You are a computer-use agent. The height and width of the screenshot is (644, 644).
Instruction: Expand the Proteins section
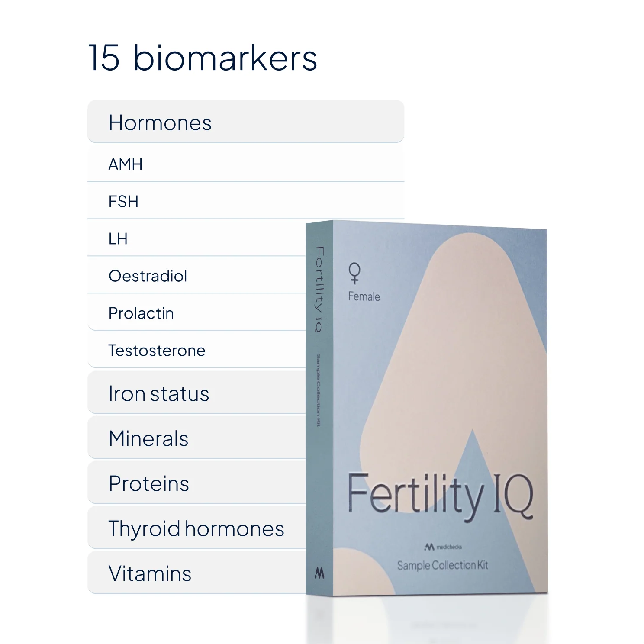197,483
